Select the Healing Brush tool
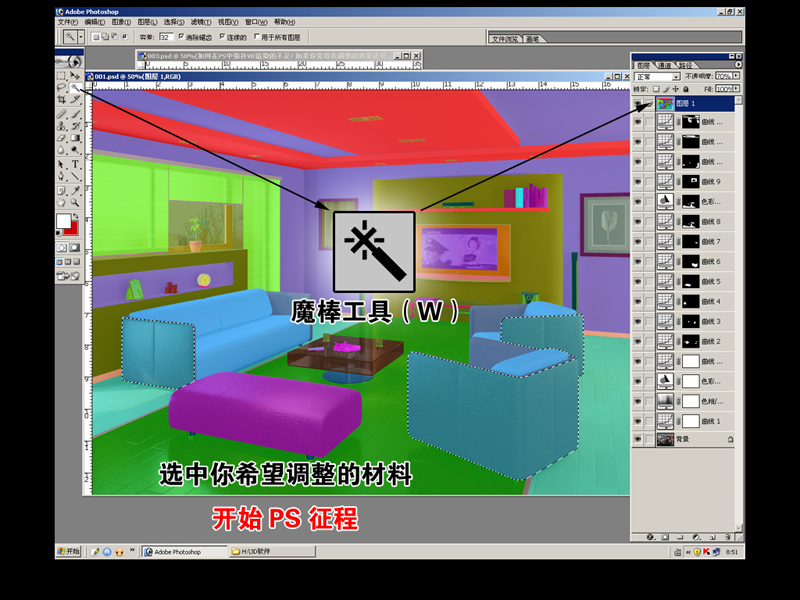800x600 pixels. (x=61, y=114)
